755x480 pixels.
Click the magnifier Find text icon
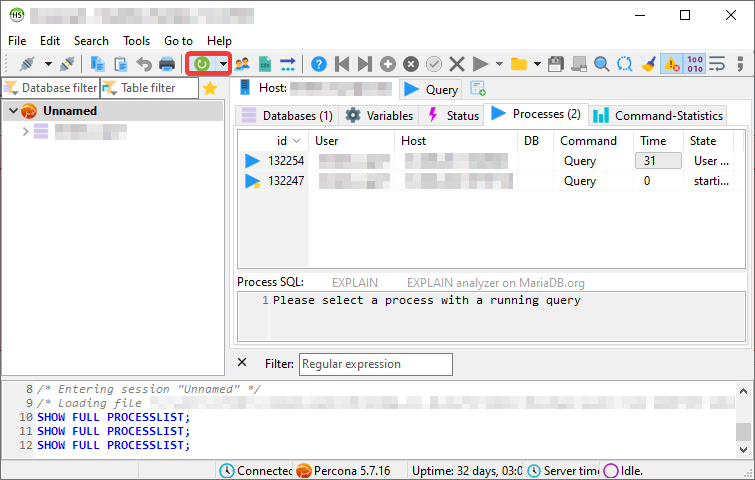602,64
